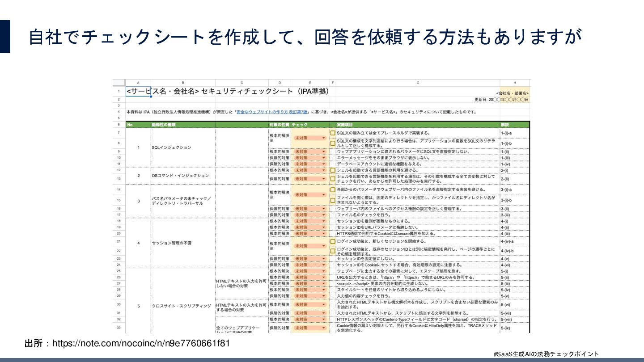
Task: Open 未対策 dropdown for SQL injection 1-(i) rows
Action: 310,138
